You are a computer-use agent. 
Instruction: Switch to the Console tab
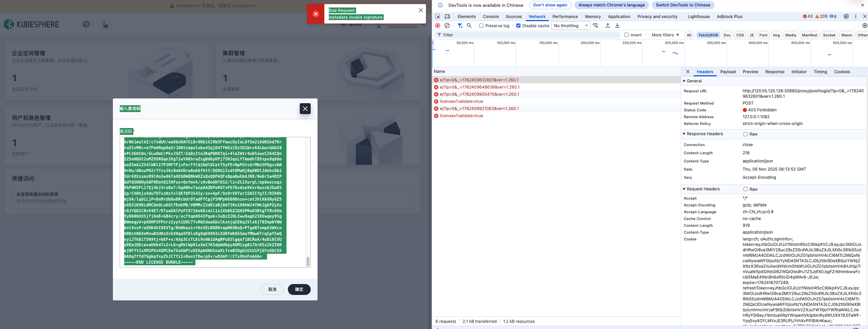(x=491, y=16)
